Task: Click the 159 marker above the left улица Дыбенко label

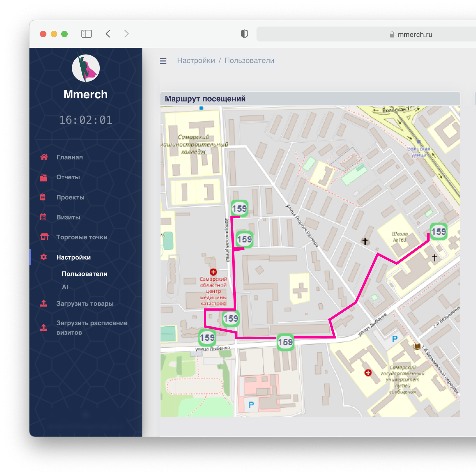Action: (207, 338)
